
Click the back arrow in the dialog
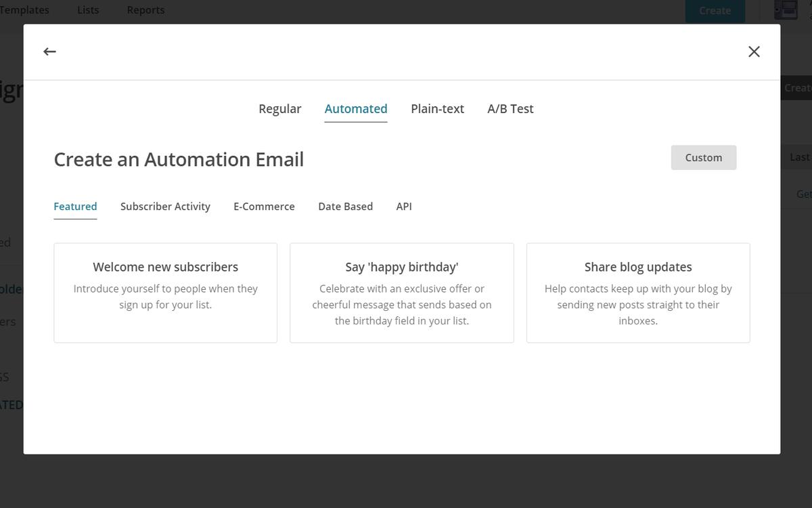49,51
